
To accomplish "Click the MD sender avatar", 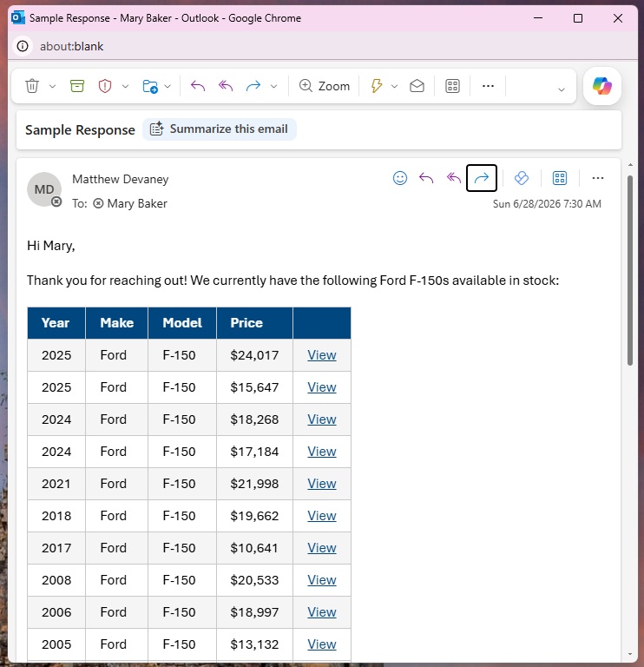I will tap(44, 189).
